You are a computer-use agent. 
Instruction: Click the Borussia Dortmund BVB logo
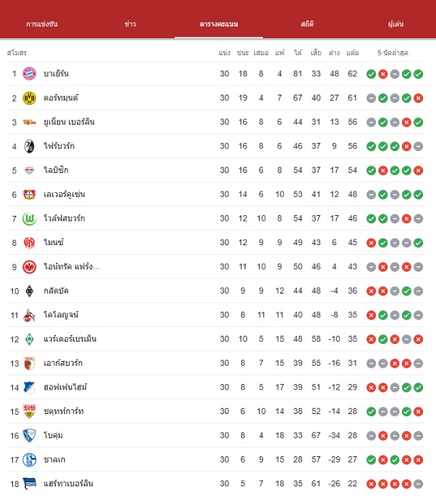29,98
